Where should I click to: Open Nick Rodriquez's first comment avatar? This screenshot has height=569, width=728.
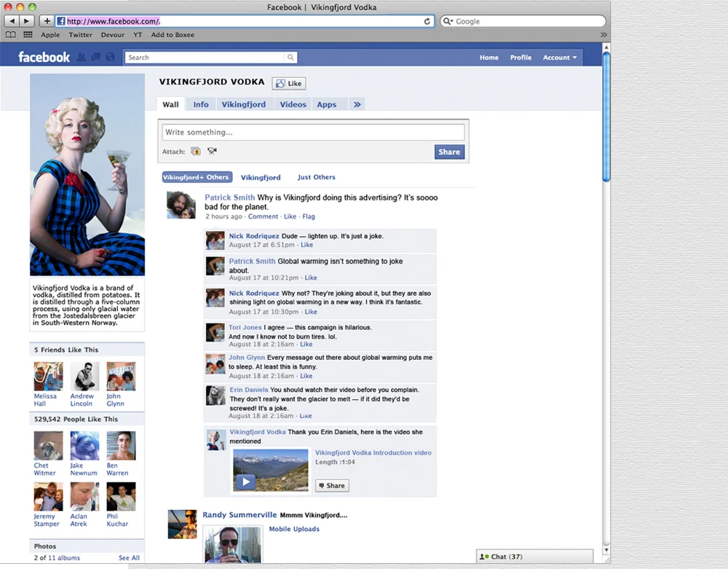click(x=215, y=240)
